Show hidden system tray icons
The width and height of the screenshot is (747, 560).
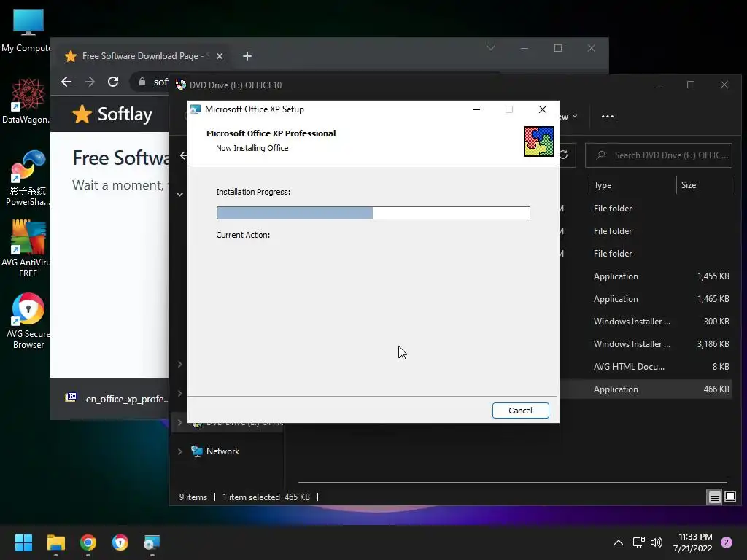[619, 542]
